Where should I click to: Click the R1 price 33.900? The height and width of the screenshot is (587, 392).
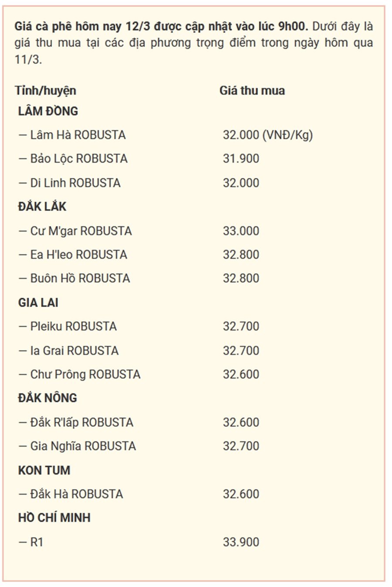(241, 542)
